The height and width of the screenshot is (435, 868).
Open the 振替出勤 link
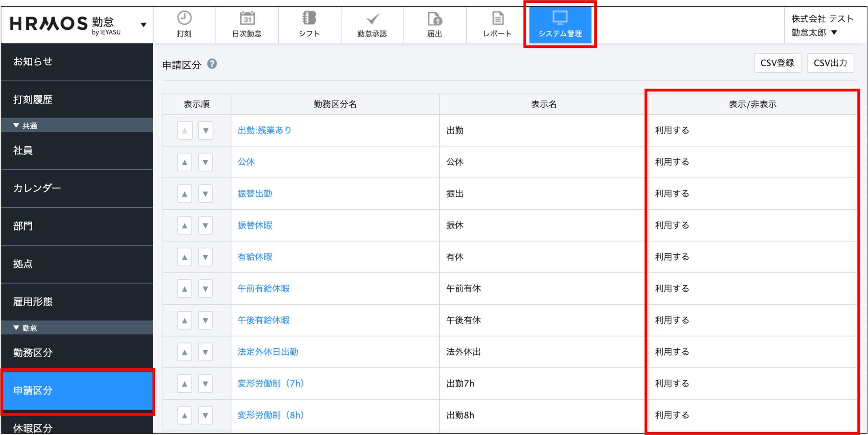point(255,194)
